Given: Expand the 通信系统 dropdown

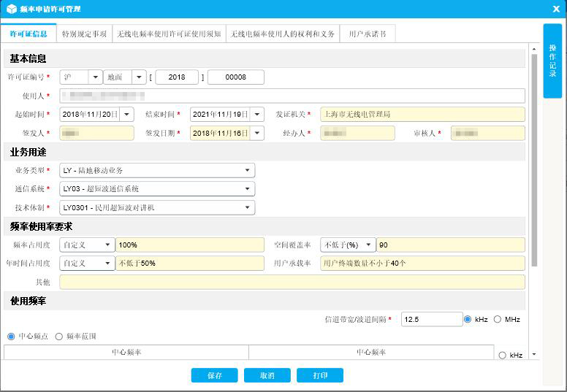Looking at the screenshot, I should (248, 189).
